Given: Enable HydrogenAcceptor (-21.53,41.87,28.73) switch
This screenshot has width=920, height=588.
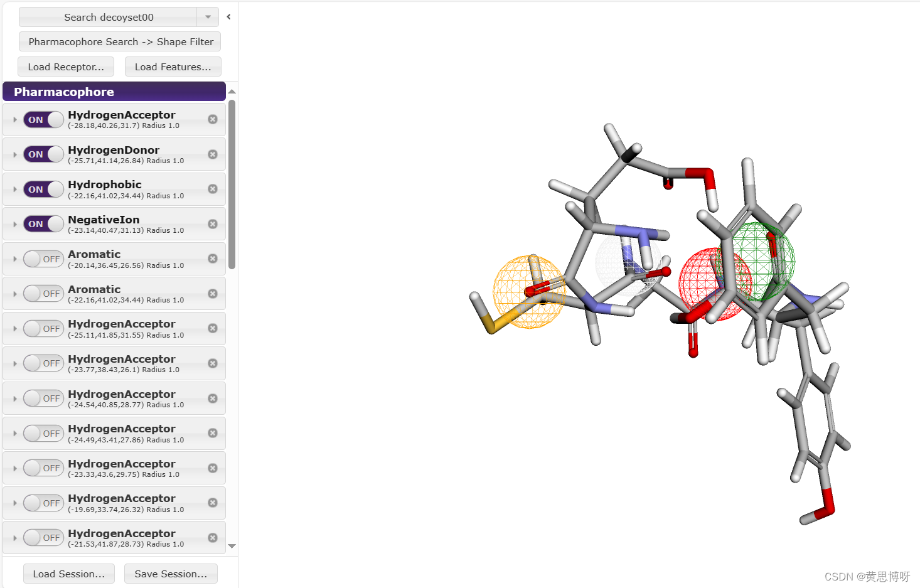Looking at the screenshot, I should [43, 538].
